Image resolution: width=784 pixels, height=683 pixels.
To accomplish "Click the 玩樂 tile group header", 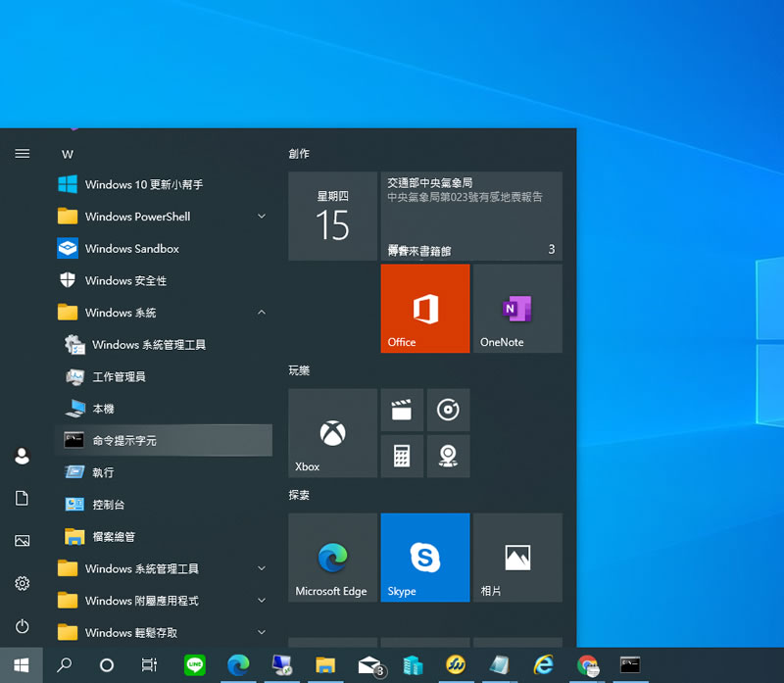I will tap(299, 370).
